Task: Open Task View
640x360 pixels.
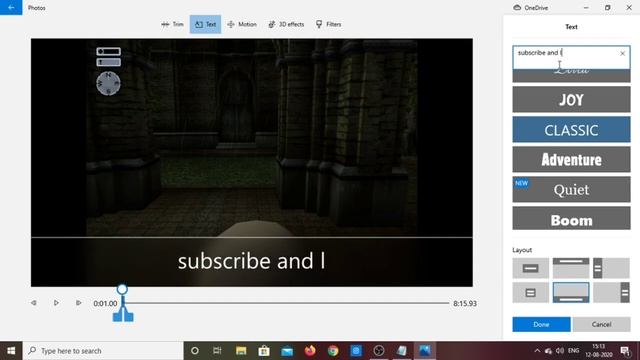Action: (217, 351)
